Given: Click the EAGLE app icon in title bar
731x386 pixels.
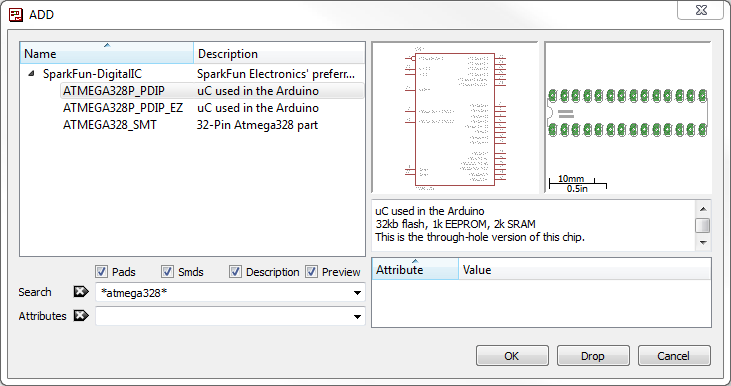Looking at the screenshot, I should coord(15,14).
